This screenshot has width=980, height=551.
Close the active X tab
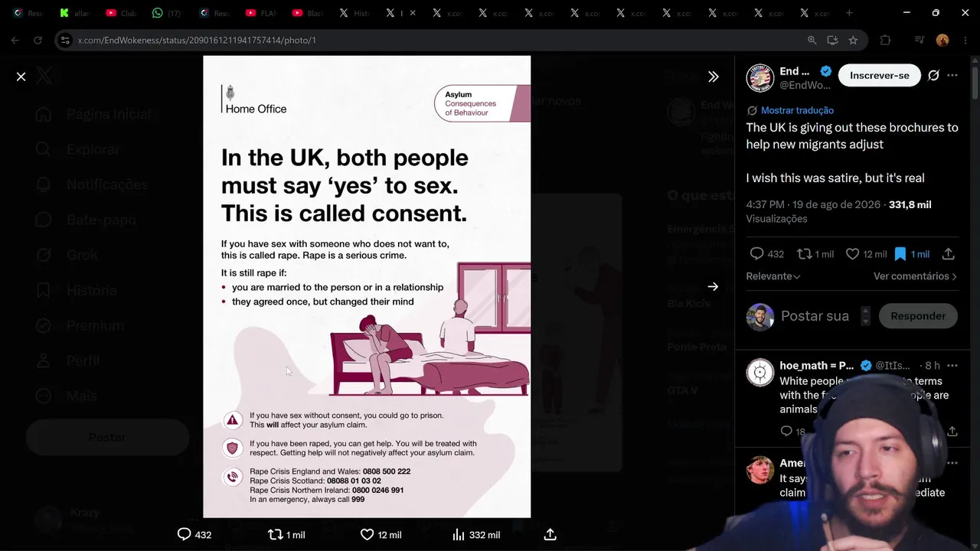tap(413, 13)
